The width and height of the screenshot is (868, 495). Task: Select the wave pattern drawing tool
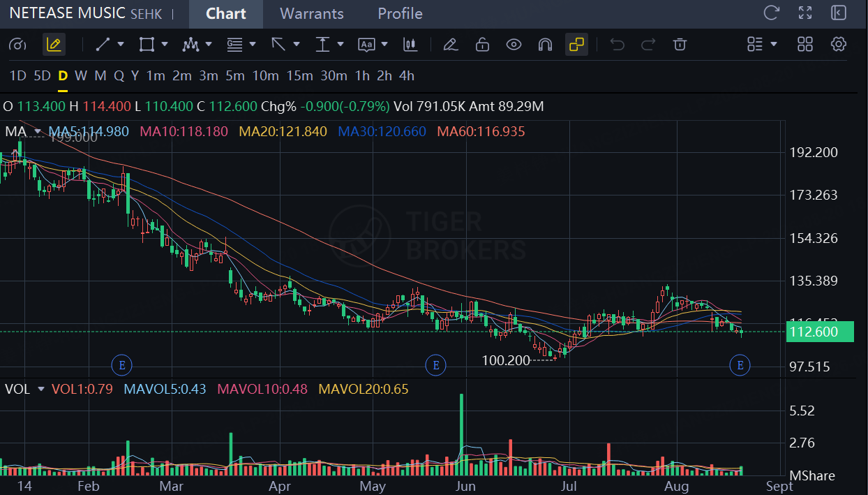[x=190, y=45]
